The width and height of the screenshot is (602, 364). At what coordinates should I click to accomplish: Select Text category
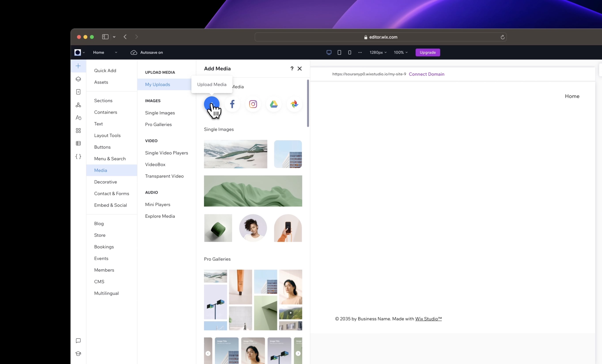click(98, 124)
